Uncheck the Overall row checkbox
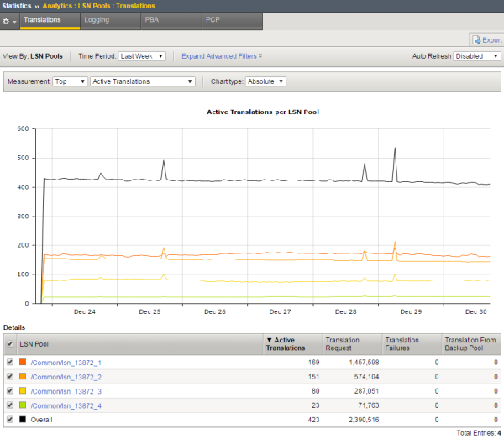Viewport: 504px width, 439px height. 9,419
